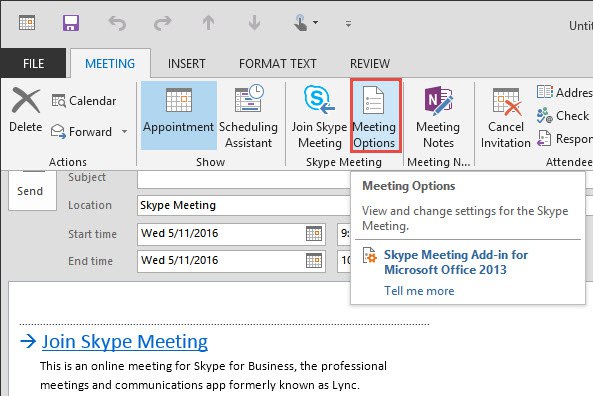593x396 pixels.
Task: Click the Location field containing Skype Meeting
Action: click(244, 205)
